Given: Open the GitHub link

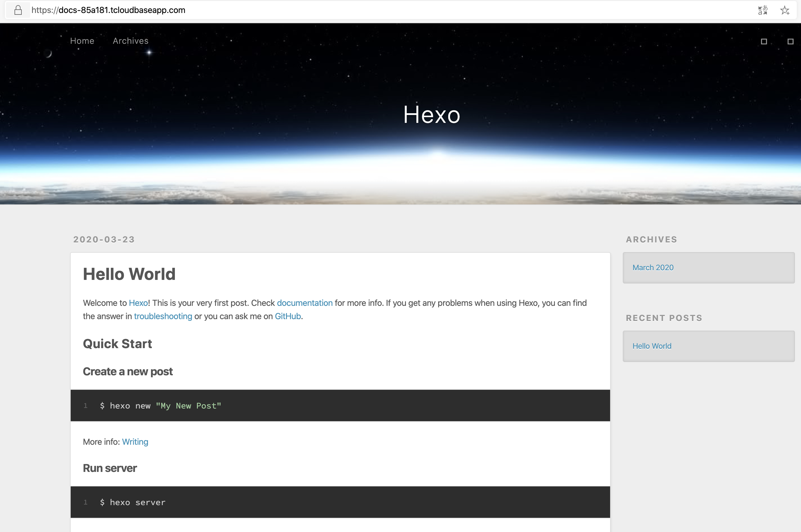Looking at the screenshot, I should (x=288, y=316).
